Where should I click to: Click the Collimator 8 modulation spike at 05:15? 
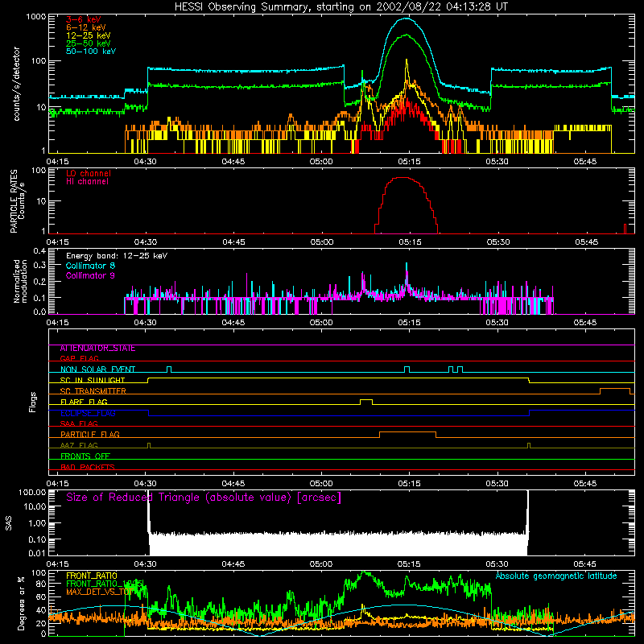407,267
